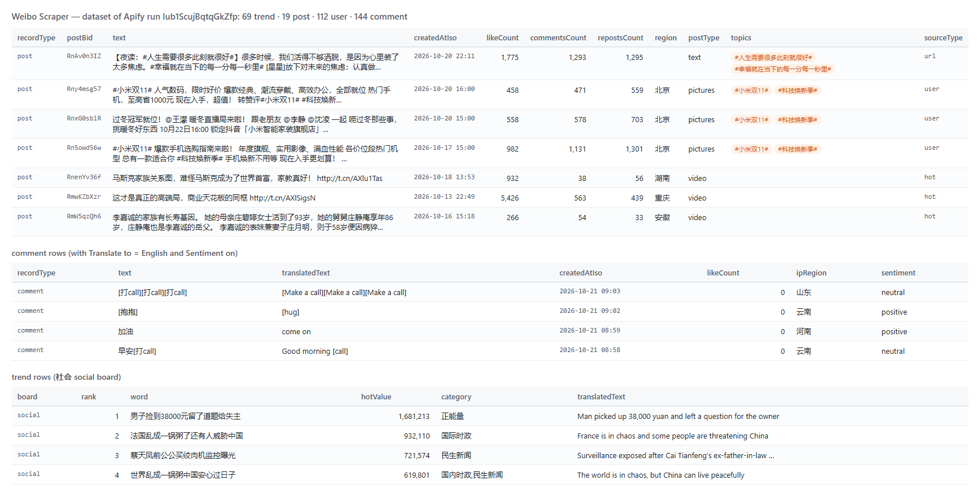The image size is (980, 495).
Task: Select ipRegion 河南 cell
Action: point(804,332)
